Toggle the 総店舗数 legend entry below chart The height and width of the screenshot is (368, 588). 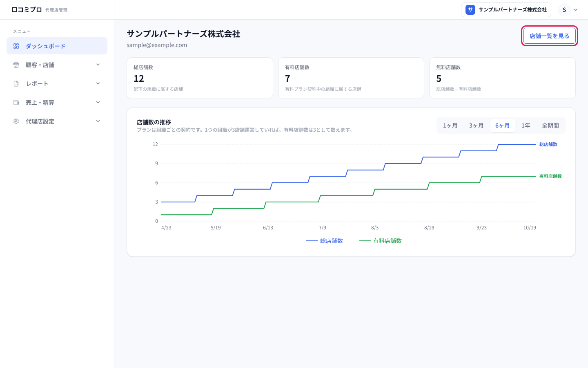(x=325, y=241)
